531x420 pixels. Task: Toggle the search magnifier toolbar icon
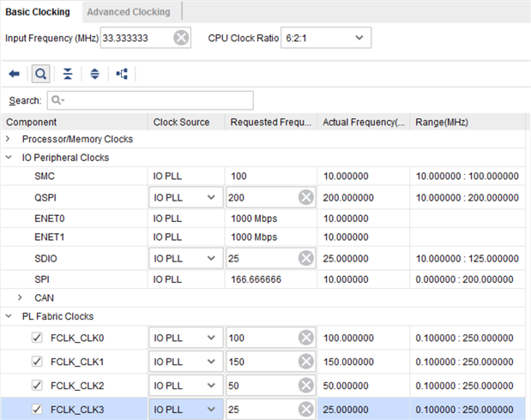pyautogui.click(x=40, y=75)
